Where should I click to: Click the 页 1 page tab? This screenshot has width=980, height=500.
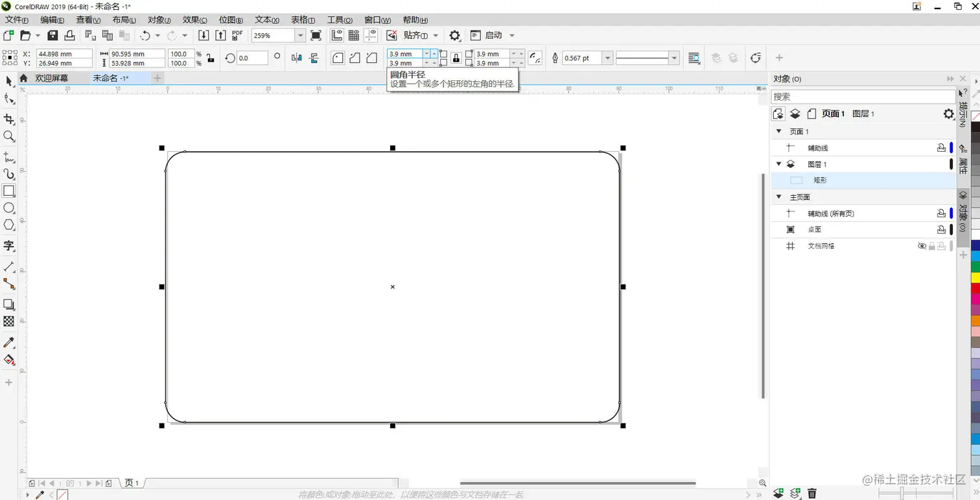coord(132,483)
